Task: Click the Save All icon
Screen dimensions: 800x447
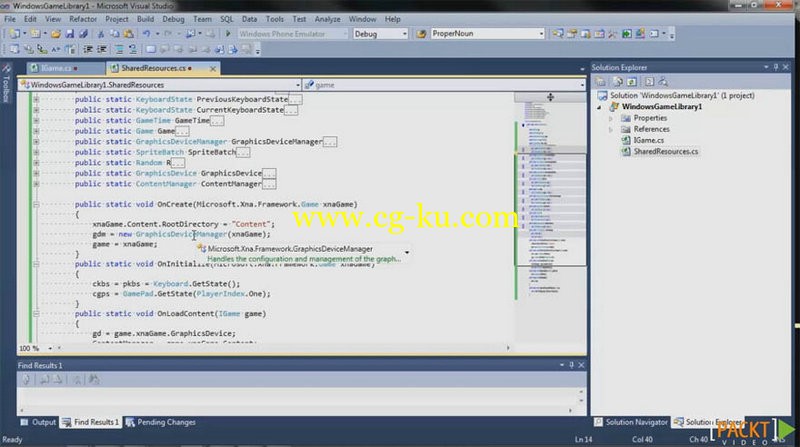Action: [x=83, y=34]
